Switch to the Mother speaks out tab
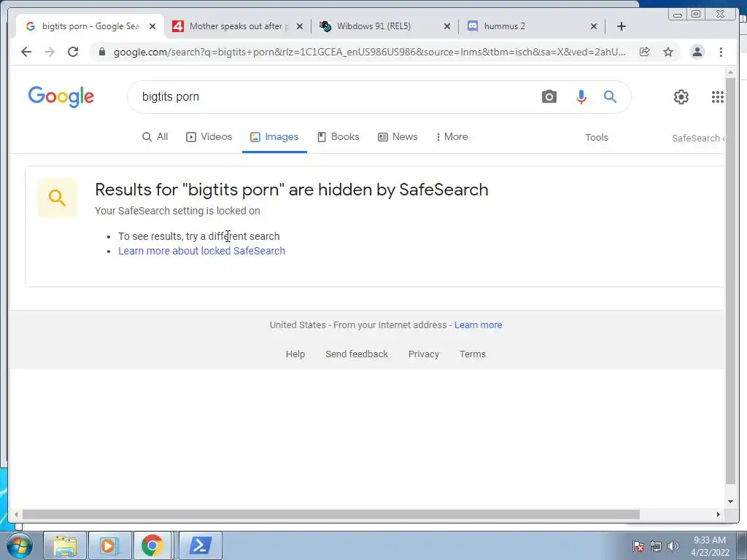 click(238, 26)
